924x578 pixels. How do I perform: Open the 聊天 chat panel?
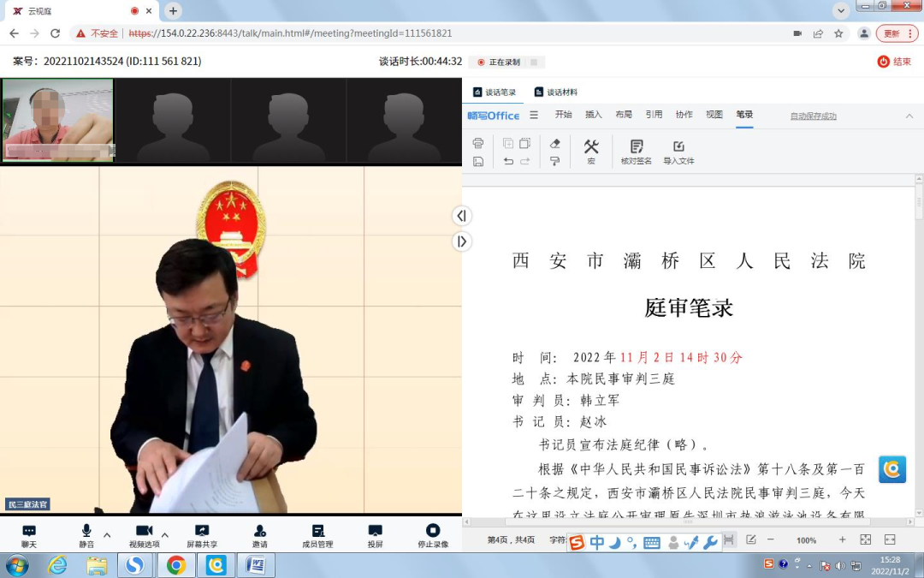(29, 536)
